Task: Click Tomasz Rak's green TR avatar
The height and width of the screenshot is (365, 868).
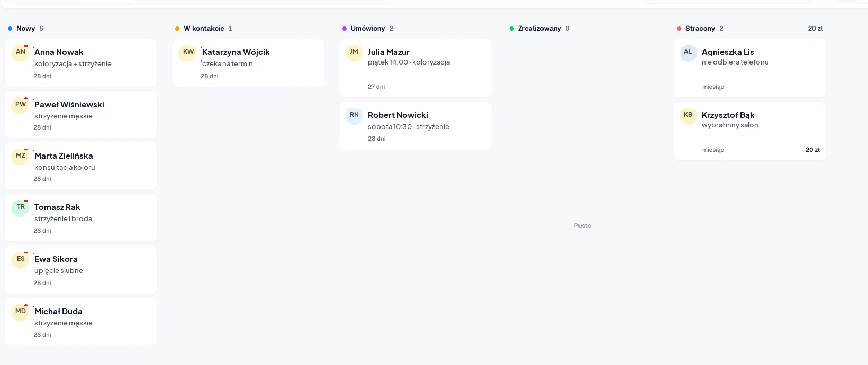Action: [x=20, y=208]
